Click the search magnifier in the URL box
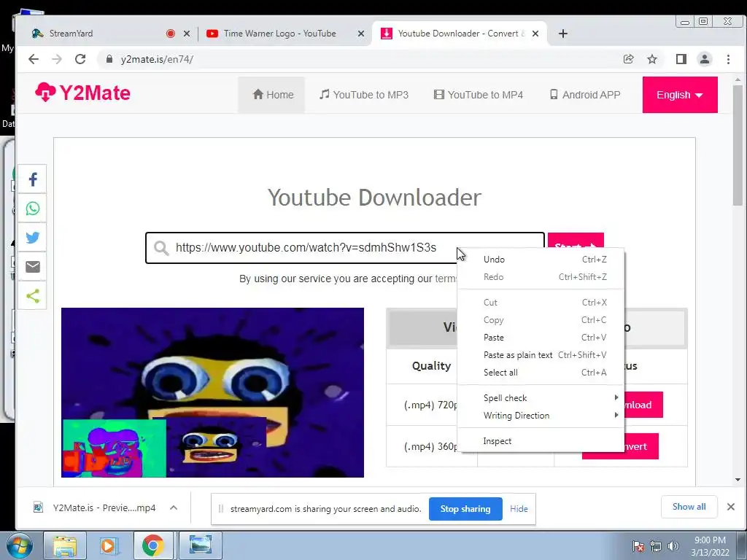Viewport: 747px width, 560px height. point(161,248)
